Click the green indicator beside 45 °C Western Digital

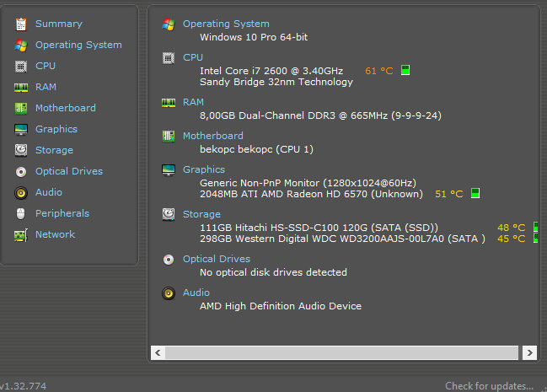[536, 238]
